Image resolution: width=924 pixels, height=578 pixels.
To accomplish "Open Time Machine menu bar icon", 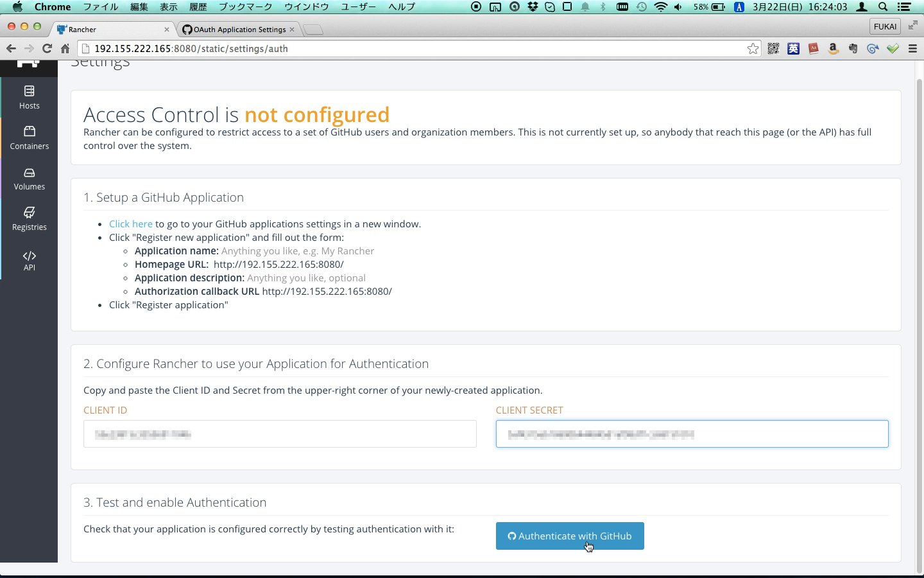I will [x=642, y=7].
